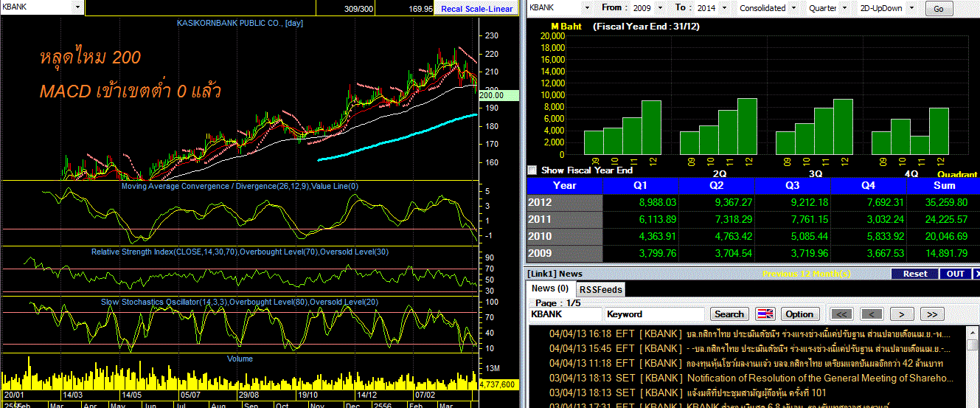980x408 pixels.
Task: Click the Relative Strength Index indicator title
Action: [x=240, y=252]
